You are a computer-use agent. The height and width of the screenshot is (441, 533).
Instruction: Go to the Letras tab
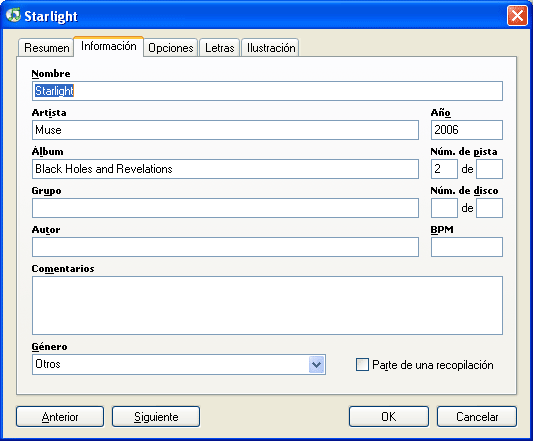coord(220,48)
